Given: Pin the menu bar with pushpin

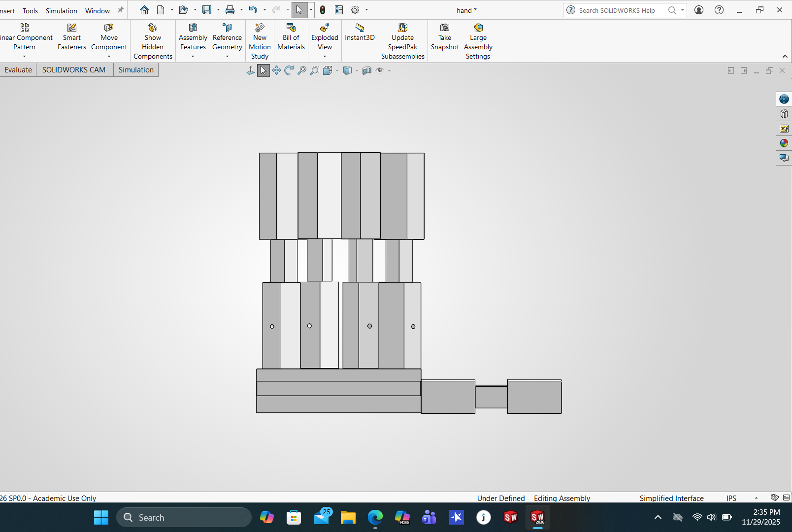Looking at the screenshot, I should [121, 10].
